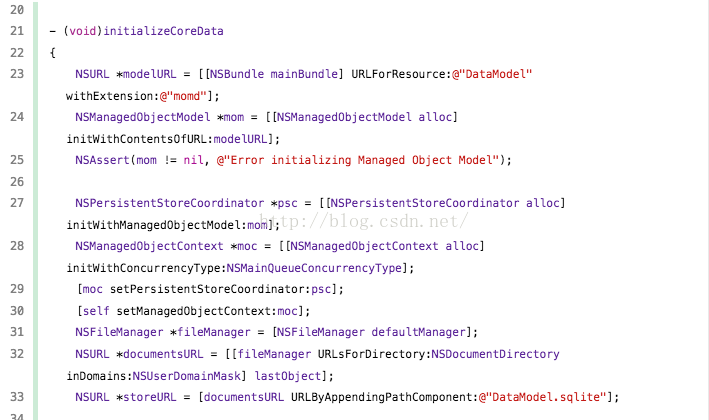Click the *storeURL variable declaration

pyautogui.click(x=147, y=397)
